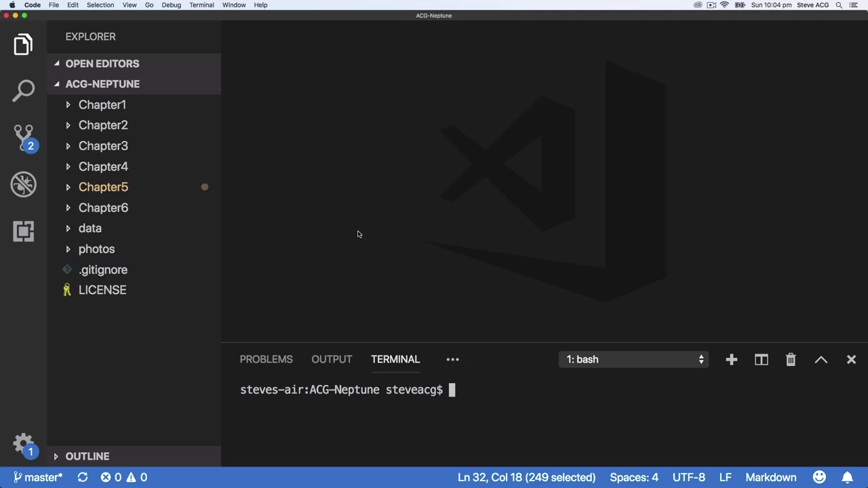Expand the data folder
The width and height of the screenshot is (868, 488).
(x=90, y=228)
